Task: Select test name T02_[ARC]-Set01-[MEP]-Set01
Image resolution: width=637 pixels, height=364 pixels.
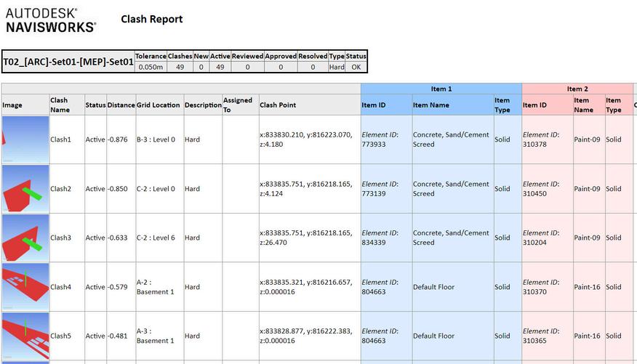Action: tap(68, 62)
